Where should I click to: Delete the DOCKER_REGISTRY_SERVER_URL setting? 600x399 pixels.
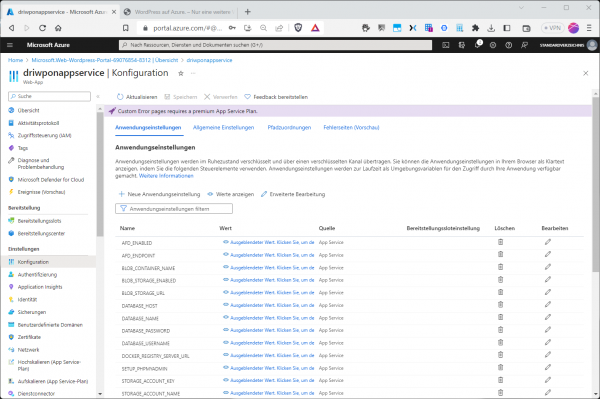[500, 355]
